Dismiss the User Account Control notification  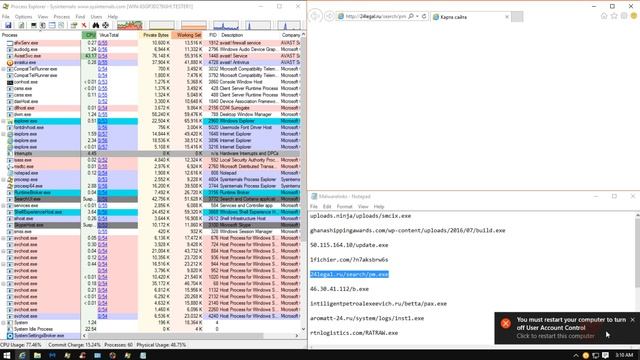[633, 320]
